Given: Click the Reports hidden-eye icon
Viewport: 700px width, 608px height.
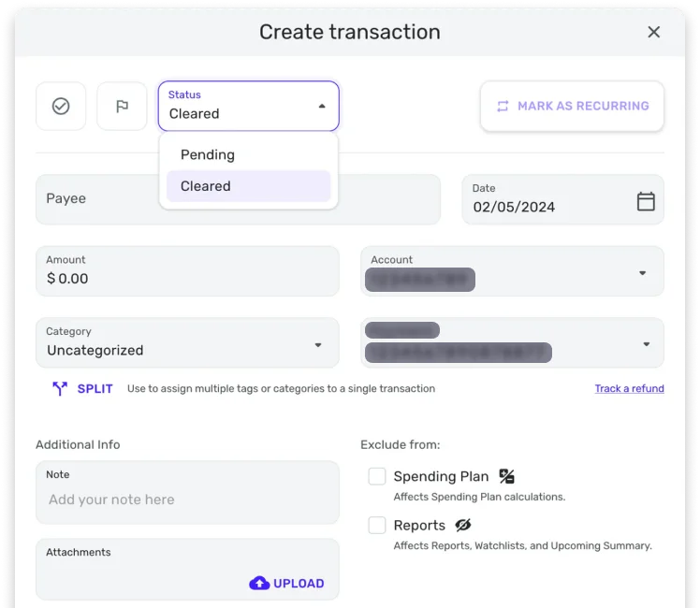Looking at the screenshot, I should [x=463, y=526].
